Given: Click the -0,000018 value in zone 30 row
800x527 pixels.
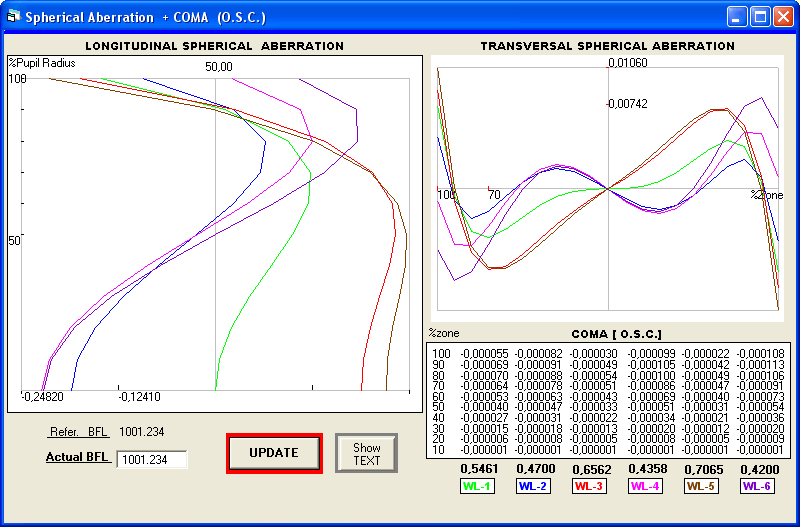Looking at the screenshot, I should click(539, 429).
